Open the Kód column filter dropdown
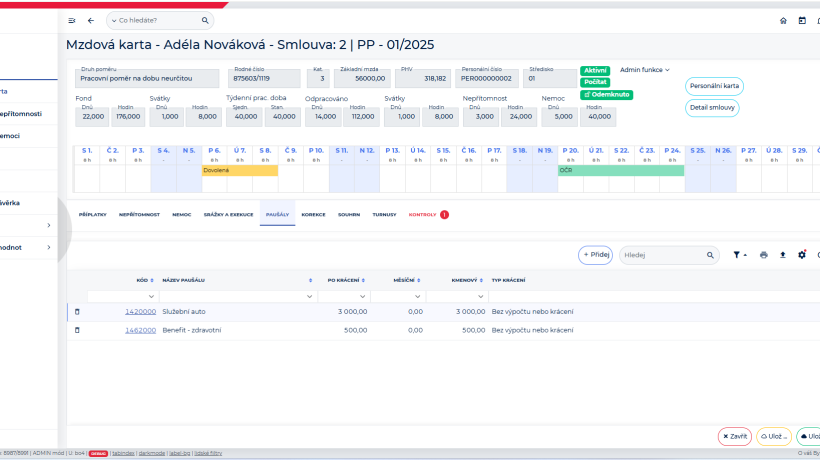The width and height of the screenshot is (820, 460). [x=151, y=297]
